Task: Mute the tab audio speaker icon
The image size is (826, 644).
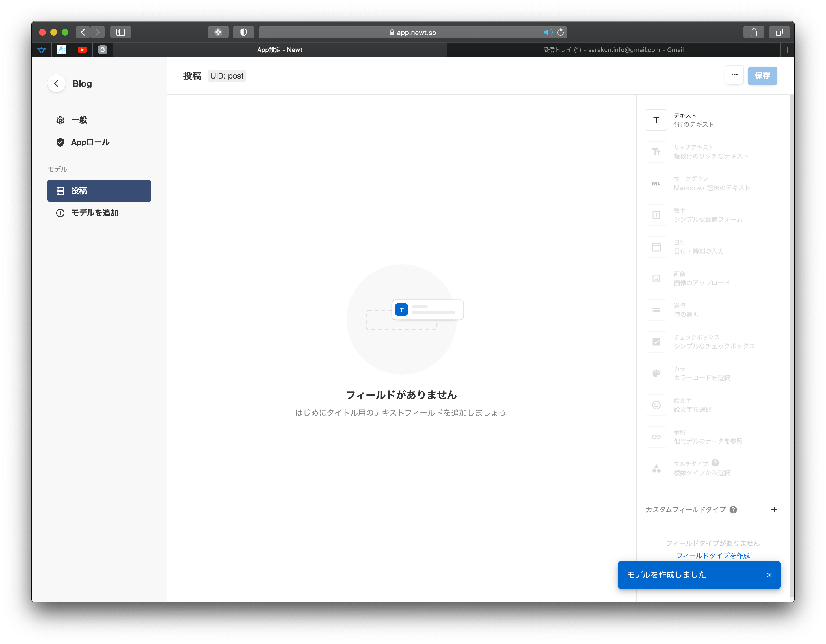Action: 548,32
